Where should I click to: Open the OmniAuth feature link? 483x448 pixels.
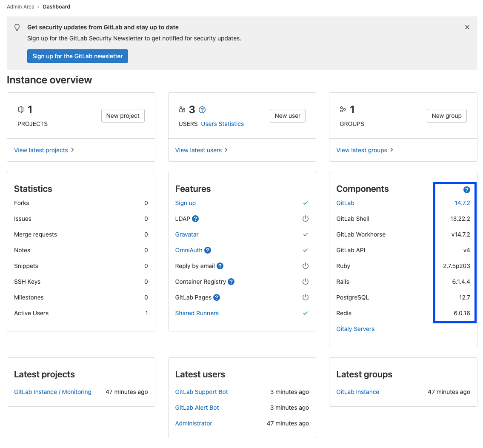pyautogui.click(x=189, y=250)
